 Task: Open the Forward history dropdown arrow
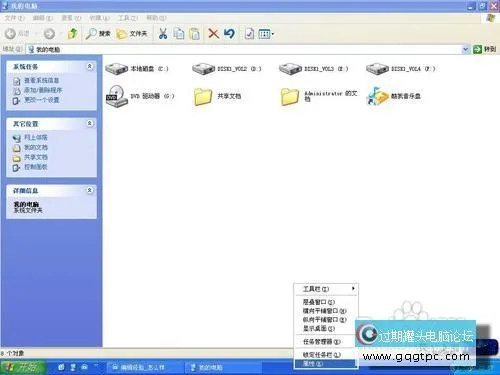pyautogui.click(x=61, y=34)
